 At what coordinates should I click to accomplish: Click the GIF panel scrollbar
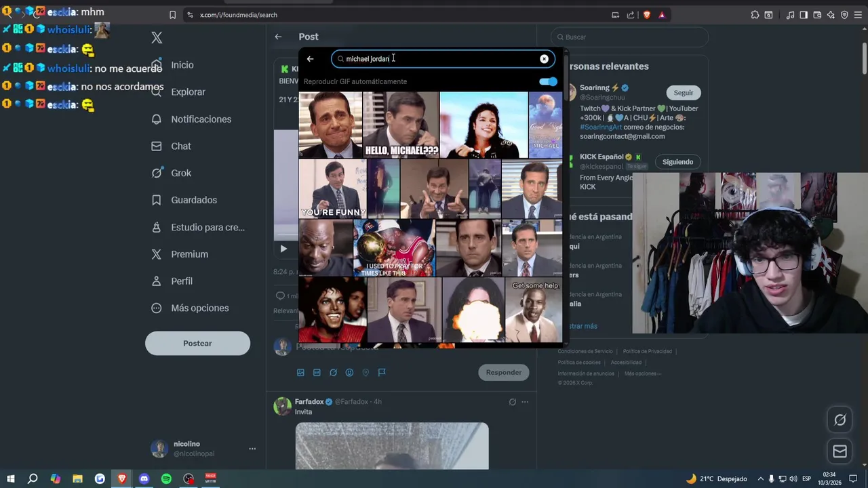click(566, 78)
